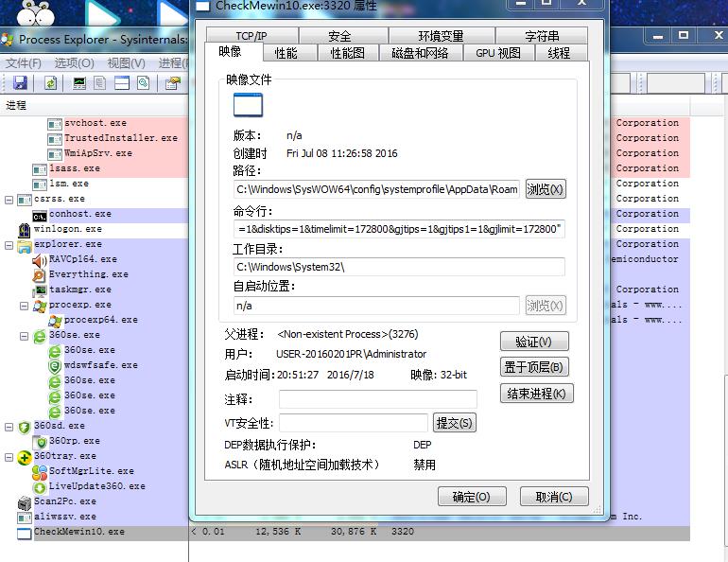Collapse the 360tray.exe tree node
The height and width of the screenshot is (562, 728).
[x=9, y=458]
